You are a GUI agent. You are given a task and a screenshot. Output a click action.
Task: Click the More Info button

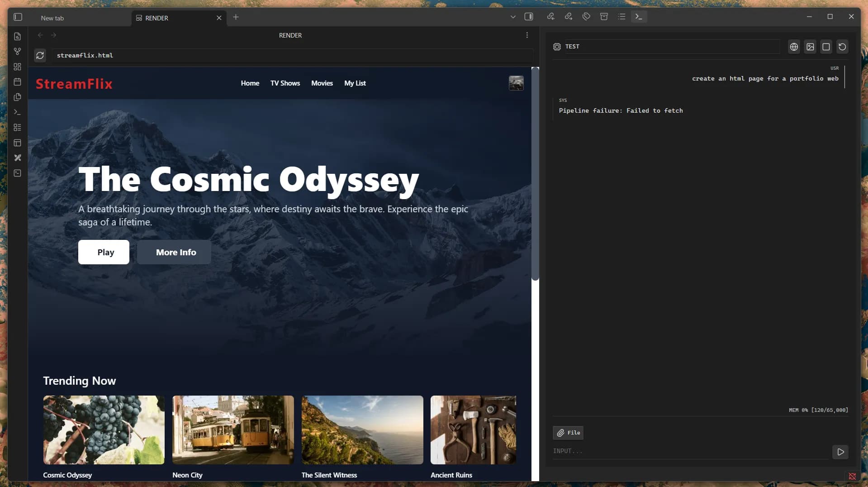point(174,252)
